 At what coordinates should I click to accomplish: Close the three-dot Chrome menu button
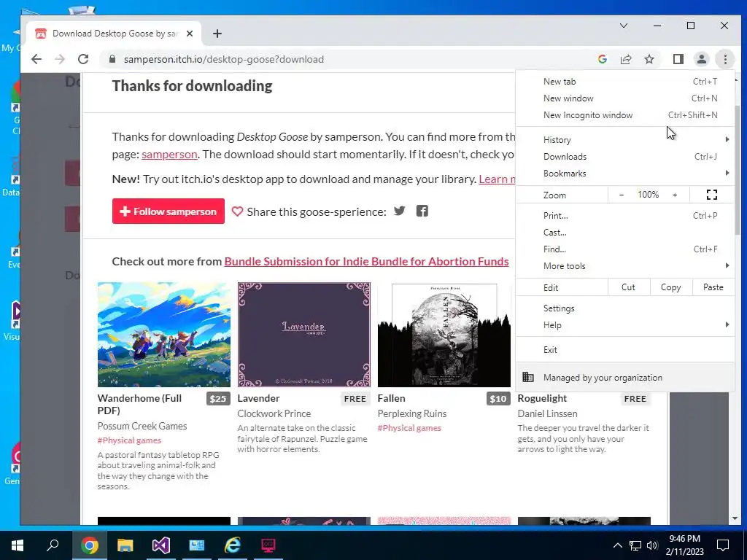click(725, 59)
